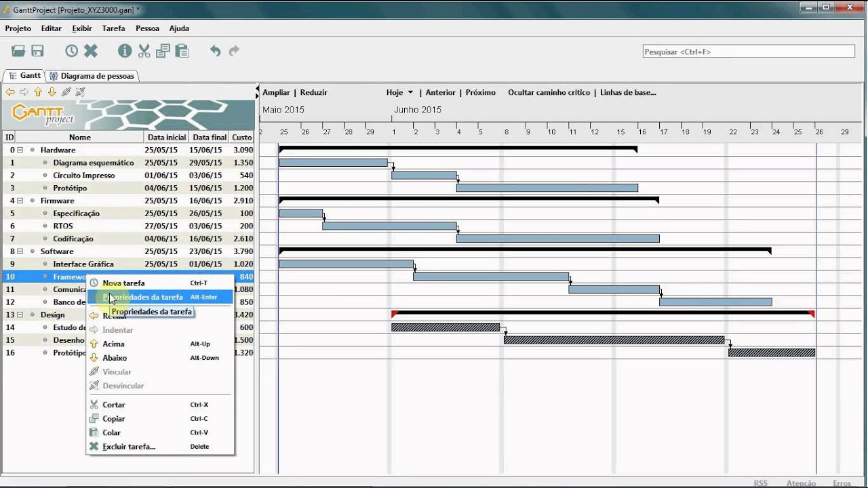Open the Tarefa menu
Viewport: 868px width, 488px height.
(x=113, y=28)
